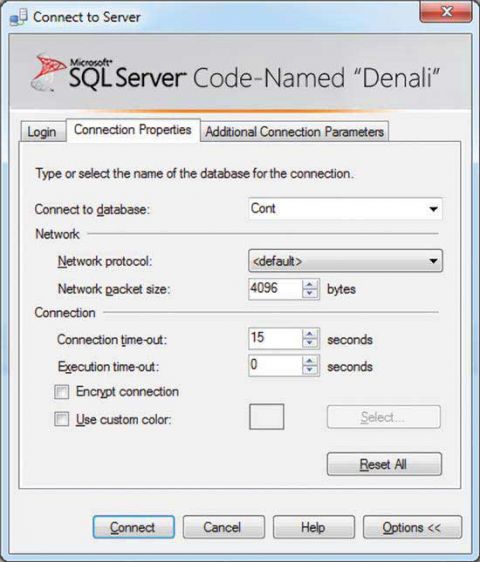Screen dimensions: 480x562
Task: Decrease execution time-out with down arrow
Action: click(310, 370)
